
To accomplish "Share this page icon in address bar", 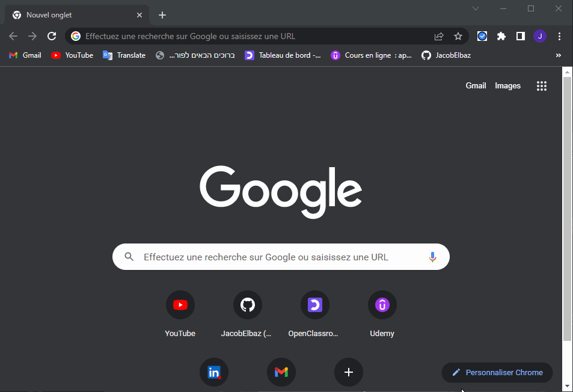I will [439, 36].
